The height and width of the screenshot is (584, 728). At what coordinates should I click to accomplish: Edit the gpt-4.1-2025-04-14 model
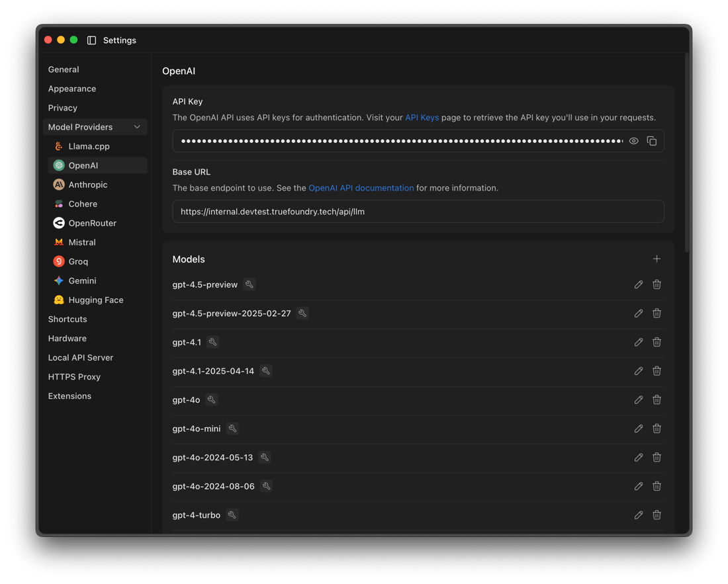[639, 370]
